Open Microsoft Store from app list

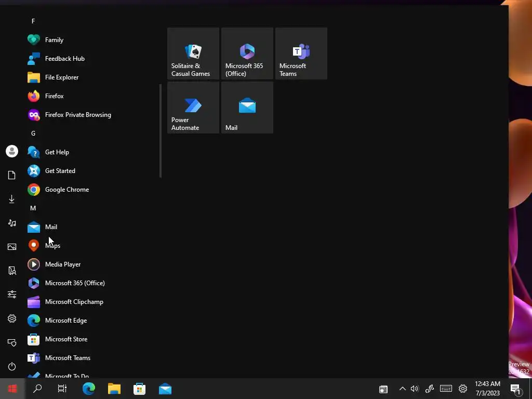tap(91, 339)
